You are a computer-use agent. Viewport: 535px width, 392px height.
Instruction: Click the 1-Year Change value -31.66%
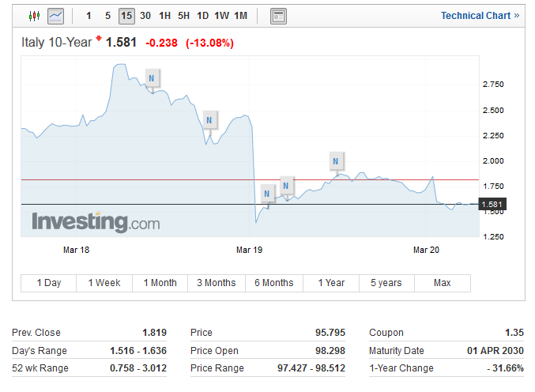pyautogui.click(x=505, y=368)
